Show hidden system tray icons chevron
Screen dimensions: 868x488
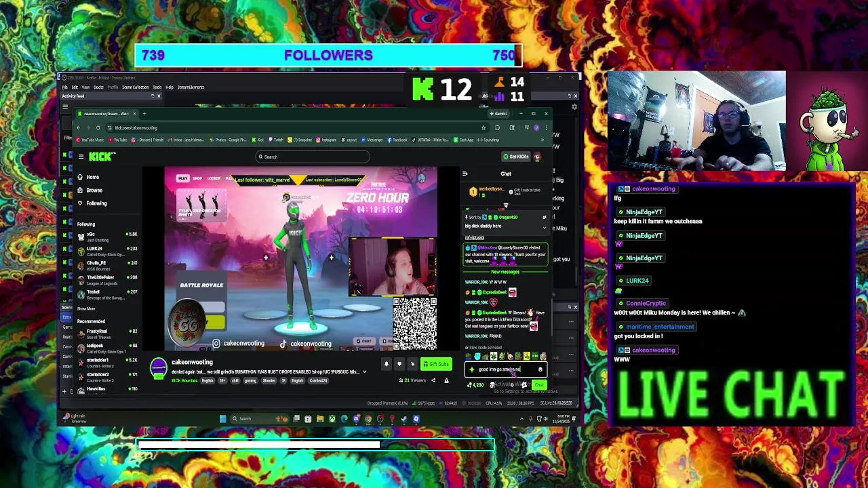(521, 419)
